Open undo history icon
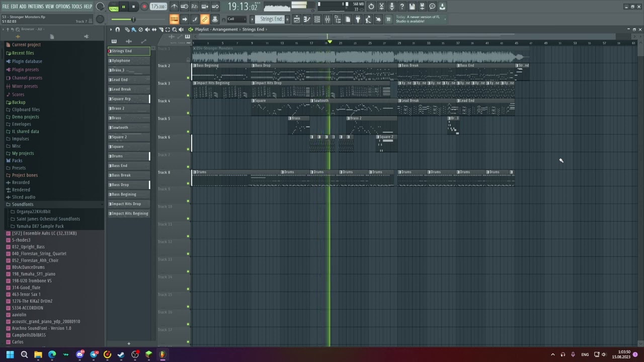The height and width of the screenshot is (362, 644). click(371, 7)
